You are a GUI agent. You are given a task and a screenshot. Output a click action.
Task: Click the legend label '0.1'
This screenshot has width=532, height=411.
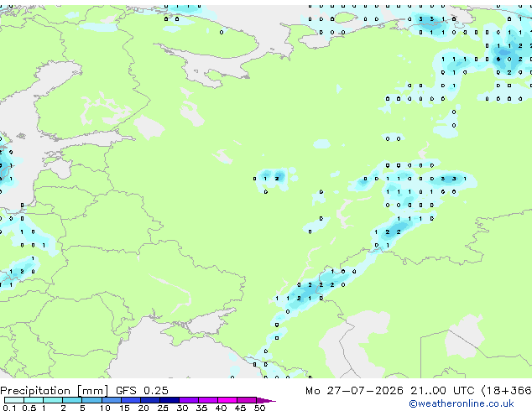(10, 408)
